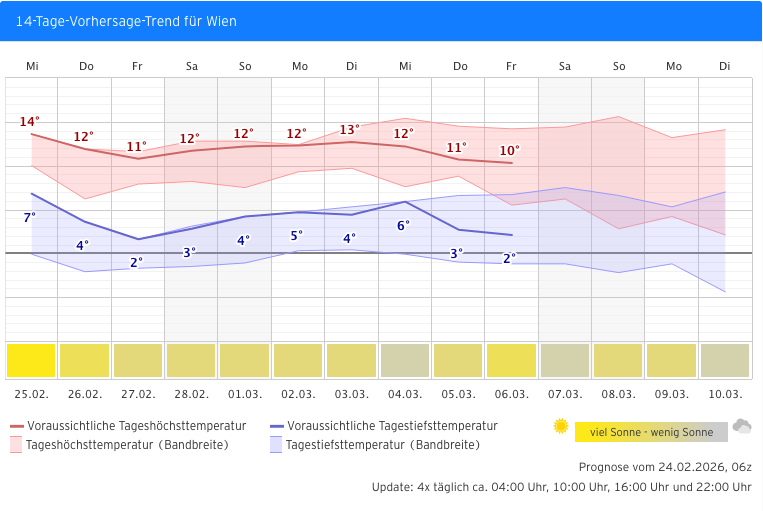Click the red line marker for Tageshöchsttemperatur
Image resolution: width=763 pixels, height=511 pixels.
click(16, 426)
